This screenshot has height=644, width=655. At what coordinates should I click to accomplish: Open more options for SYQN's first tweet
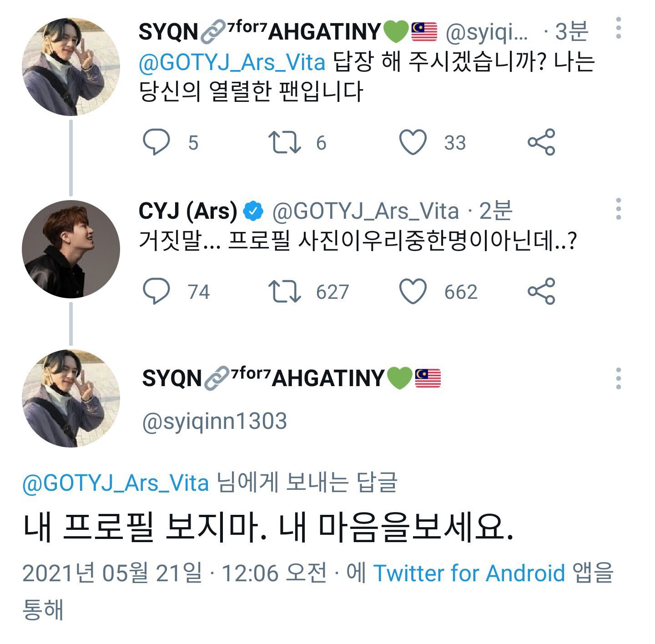coord(618,28)
